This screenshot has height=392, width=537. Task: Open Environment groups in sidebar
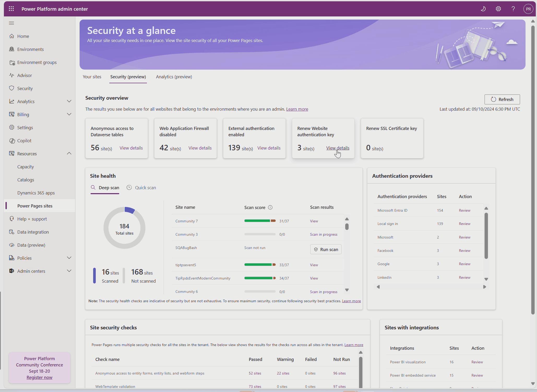tap(37, 62)
